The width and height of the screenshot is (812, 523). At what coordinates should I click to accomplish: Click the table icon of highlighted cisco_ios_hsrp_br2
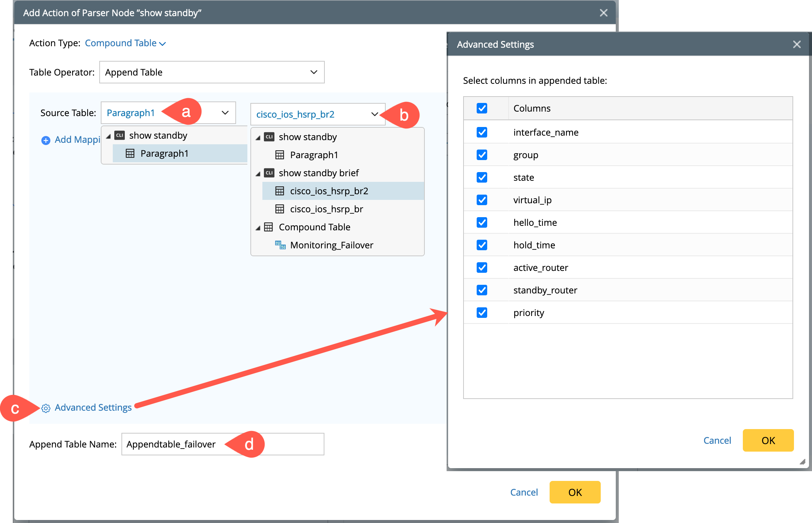point(280,191)
